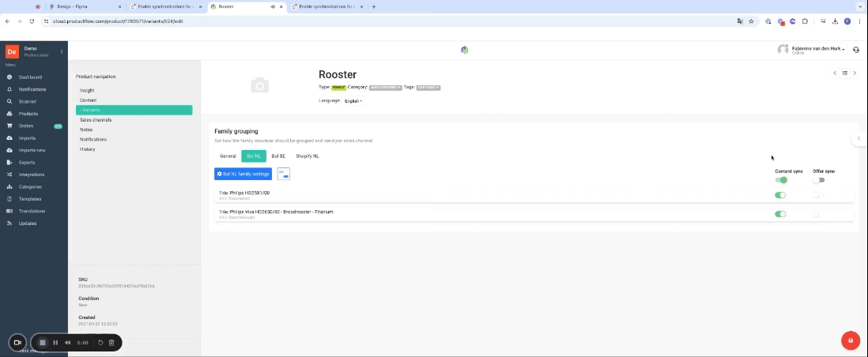Open the Scanner magnifier icon
This screenshot has height=357, width=868.
9,101
